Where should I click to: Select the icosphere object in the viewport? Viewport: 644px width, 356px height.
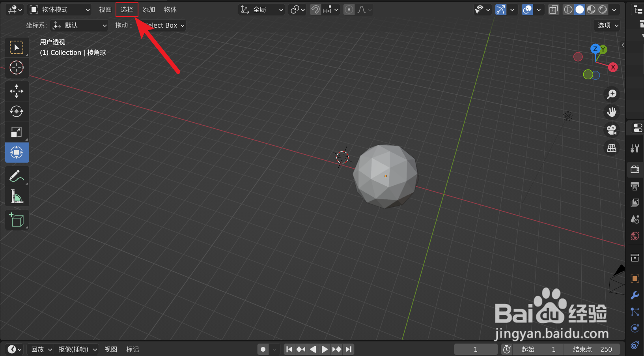click(x=385, y=176)
